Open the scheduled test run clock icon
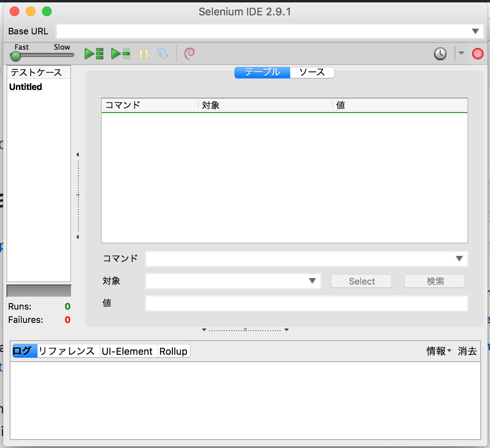 pos(440,53)
